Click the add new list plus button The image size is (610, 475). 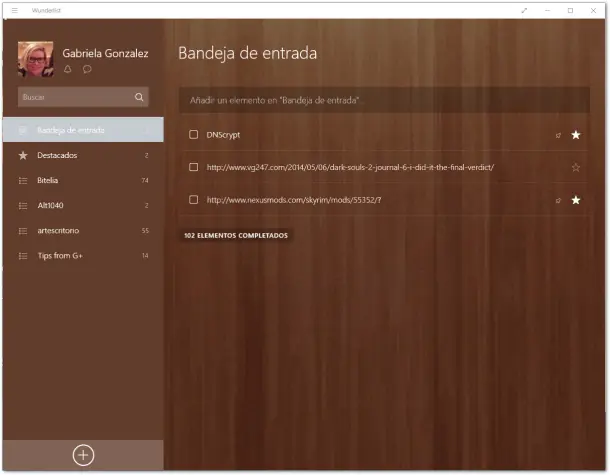point(83,455)
